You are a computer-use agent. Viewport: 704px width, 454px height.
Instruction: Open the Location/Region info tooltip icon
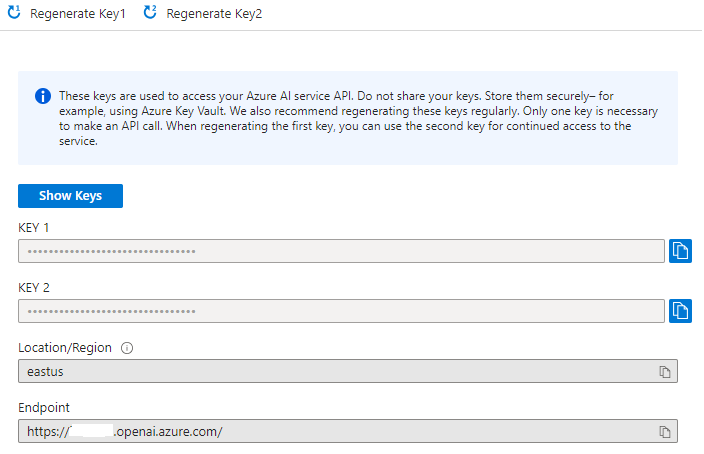point(127,348)
